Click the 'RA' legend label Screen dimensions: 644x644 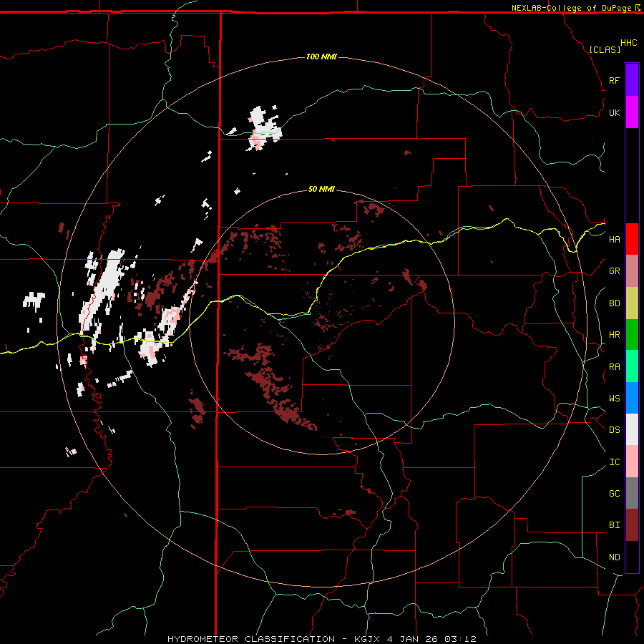[614, 367]
